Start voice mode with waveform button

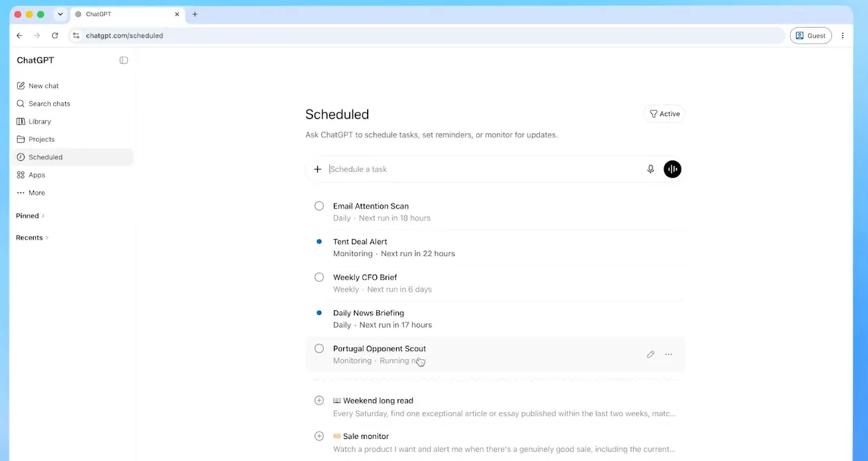point(672,169)
